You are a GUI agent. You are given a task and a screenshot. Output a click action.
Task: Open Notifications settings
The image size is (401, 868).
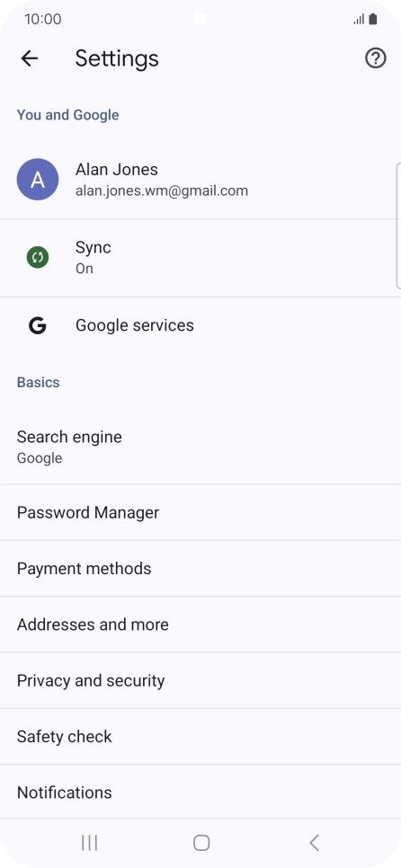tap(200, 793)
